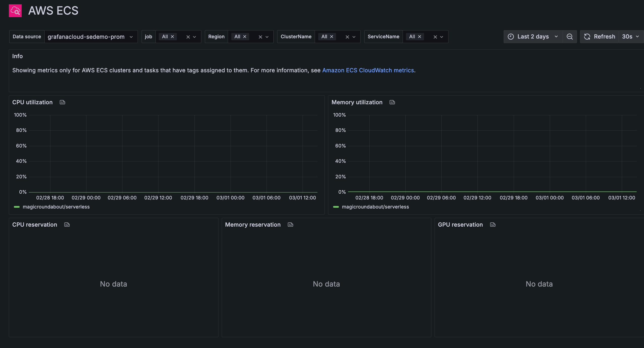Click the CPU utilization panel description icon
This screenshot has height=348, width=644.
pyautogui.click(x=62, y=102)
